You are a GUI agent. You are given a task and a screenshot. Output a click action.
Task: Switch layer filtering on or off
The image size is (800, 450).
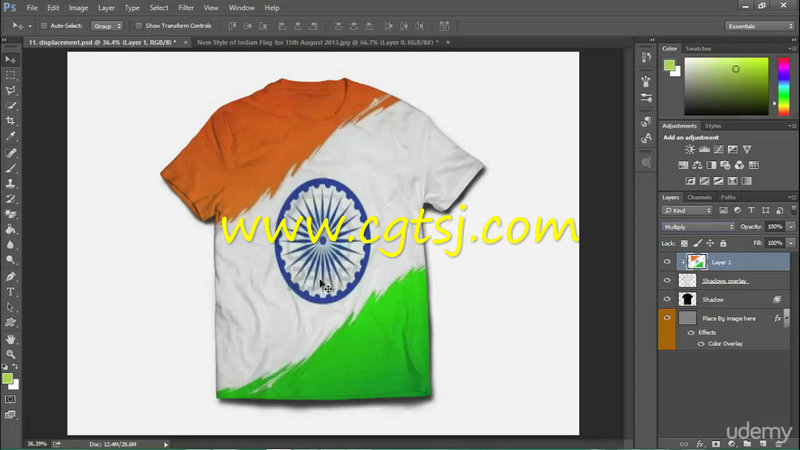click(x=793, y=210)
